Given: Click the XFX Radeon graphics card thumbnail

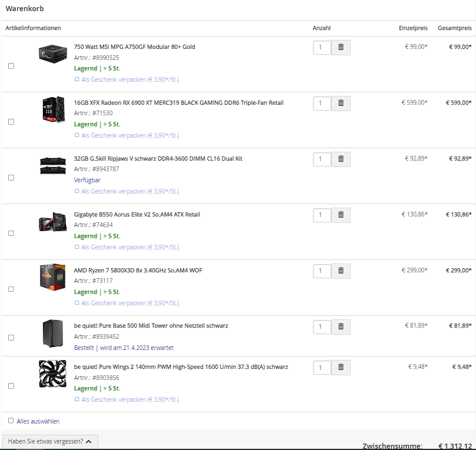Looking at the screenshot, I should pos(54,109).
